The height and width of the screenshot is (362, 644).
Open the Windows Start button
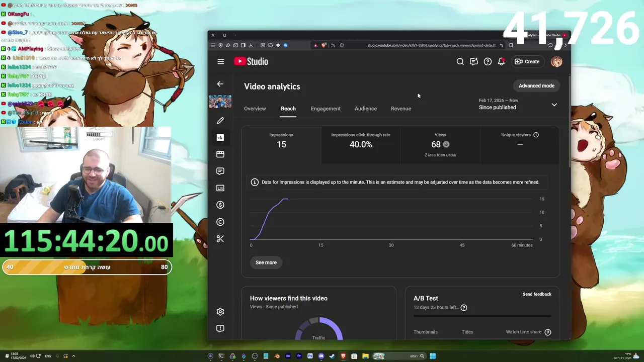coord(433,356)
